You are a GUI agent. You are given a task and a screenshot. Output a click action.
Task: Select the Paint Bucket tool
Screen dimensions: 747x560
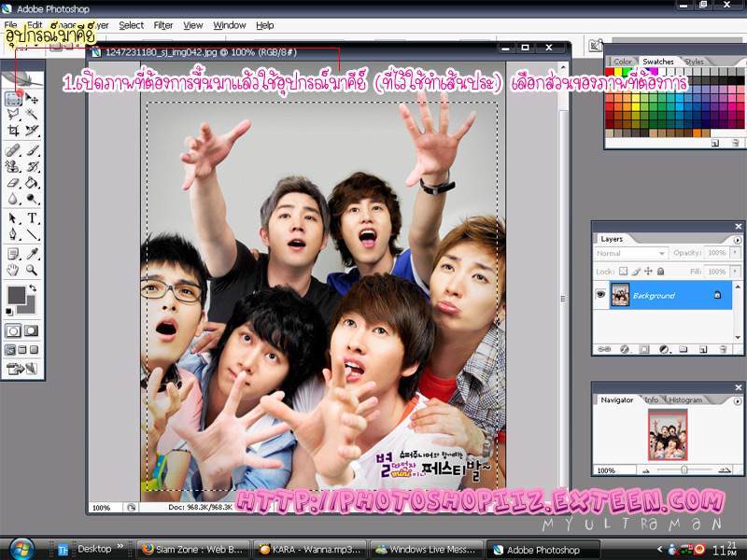32,183
